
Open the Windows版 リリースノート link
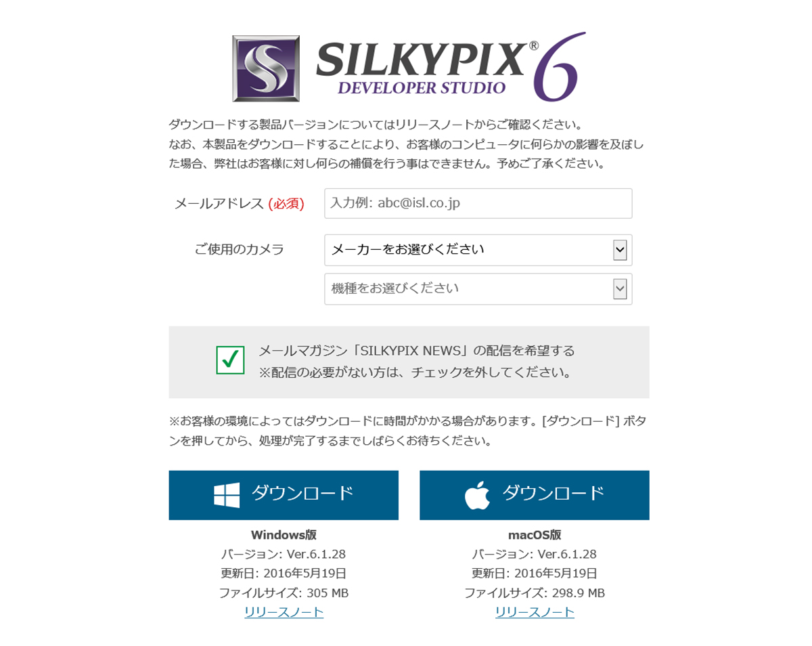284,612
